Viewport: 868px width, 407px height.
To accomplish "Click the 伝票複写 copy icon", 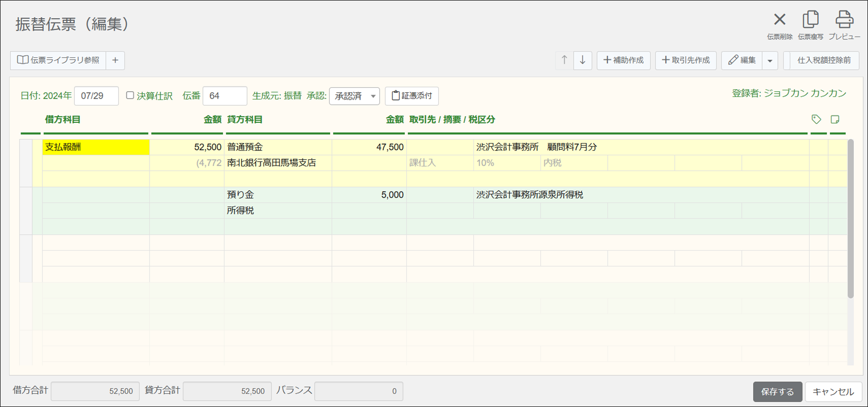I will coord(810,19).
